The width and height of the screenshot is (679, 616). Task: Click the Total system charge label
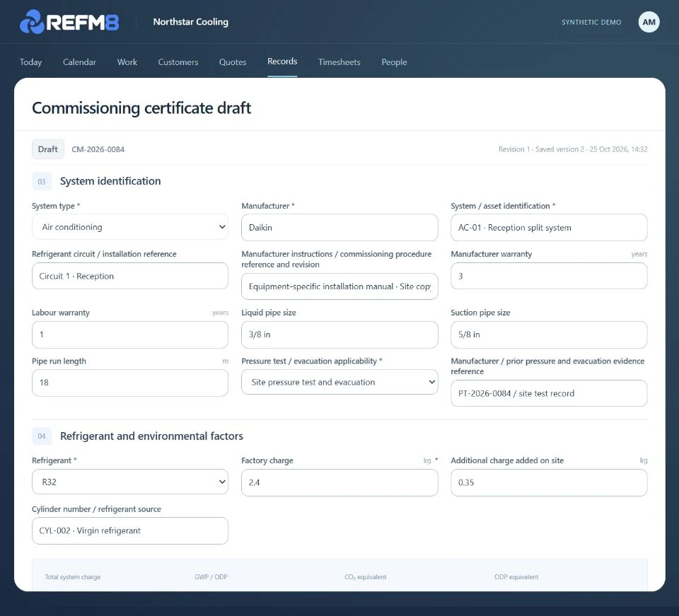click(73, 576)
